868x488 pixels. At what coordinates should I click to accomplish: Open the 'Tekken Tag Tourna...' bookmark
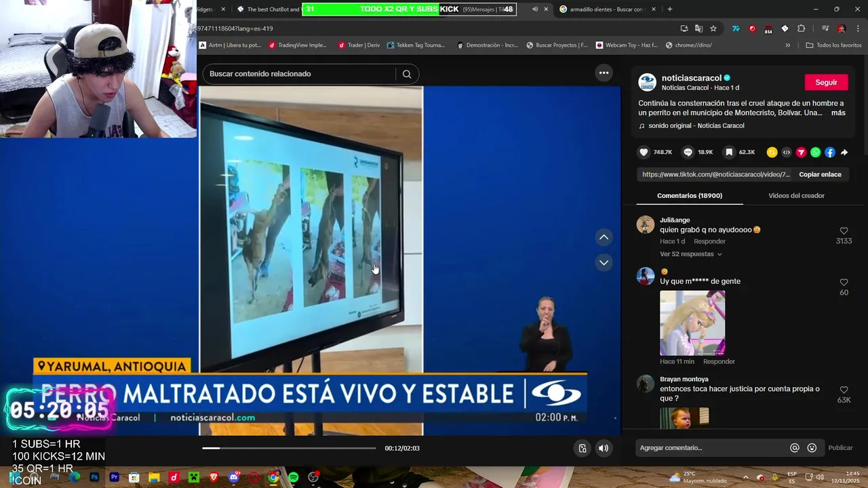[x=416, y=45]
